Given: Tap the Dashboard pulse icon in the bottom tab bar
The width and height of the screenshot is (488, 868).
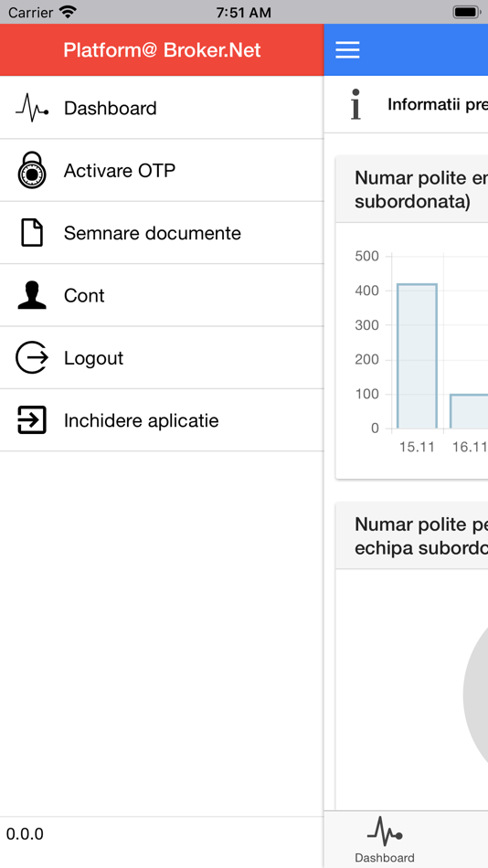Looking at the screenshot, I should tap(385, 831).
